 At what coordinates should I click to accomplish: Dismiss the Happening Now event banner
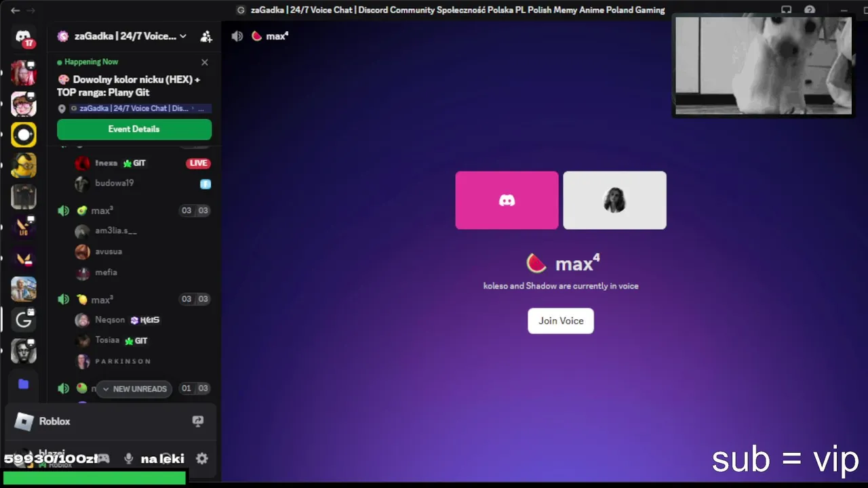coord(205,62)
